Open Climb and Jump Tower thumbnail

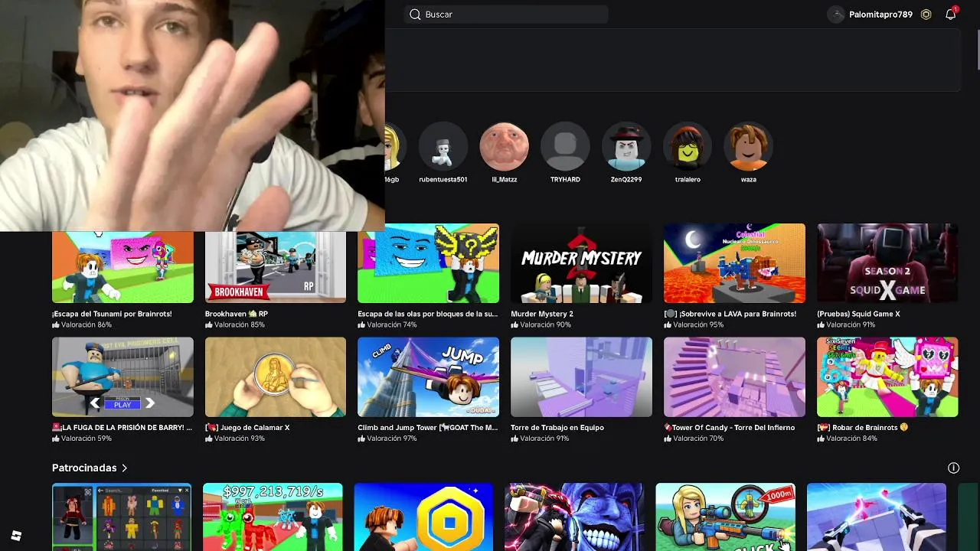[428, 377]
